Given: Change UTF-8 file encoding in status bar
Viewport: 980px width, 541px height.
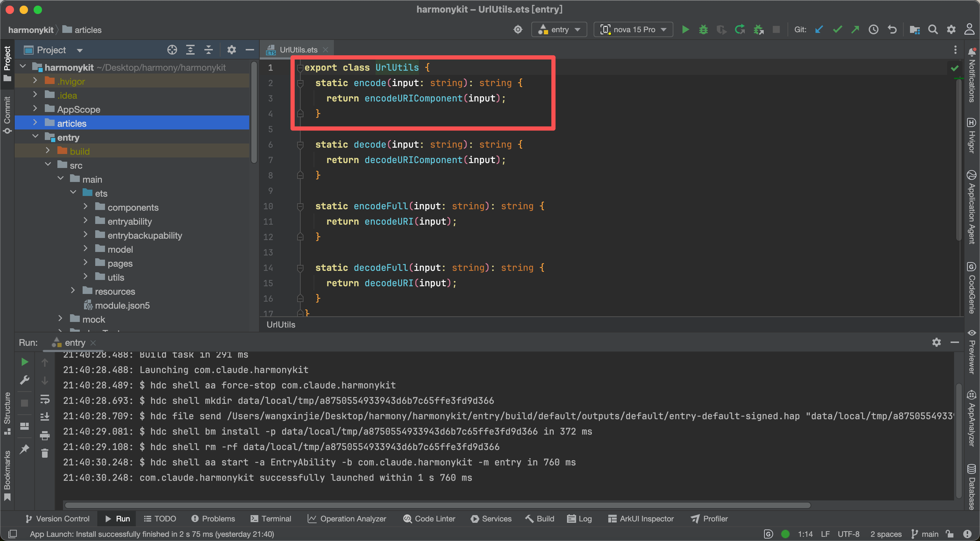Looking at the screenshot, I should pos(848,534).
